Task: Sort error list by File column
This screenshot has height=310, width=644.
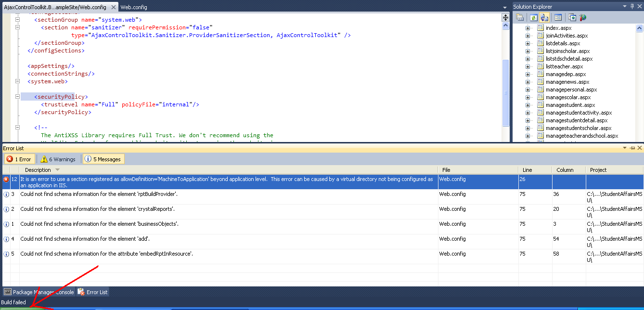Action: (478, 170)
